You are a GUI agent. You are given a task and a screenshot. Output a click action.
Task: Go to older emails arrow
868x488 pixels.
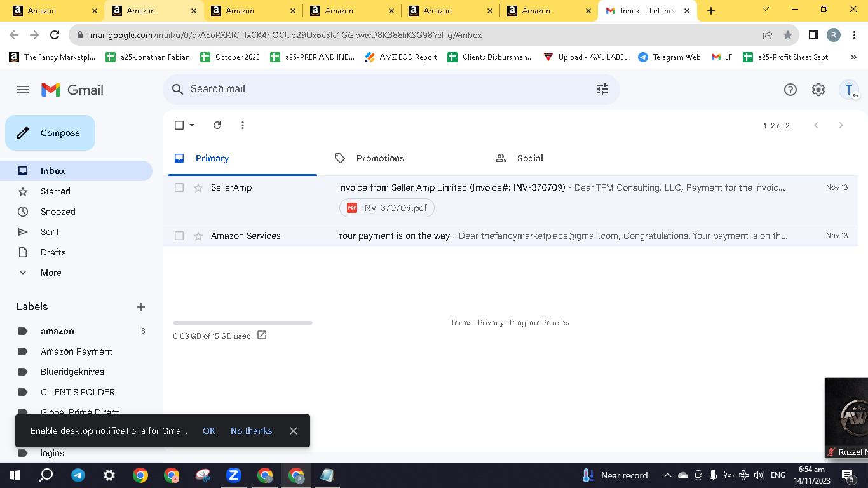(841, 125)
